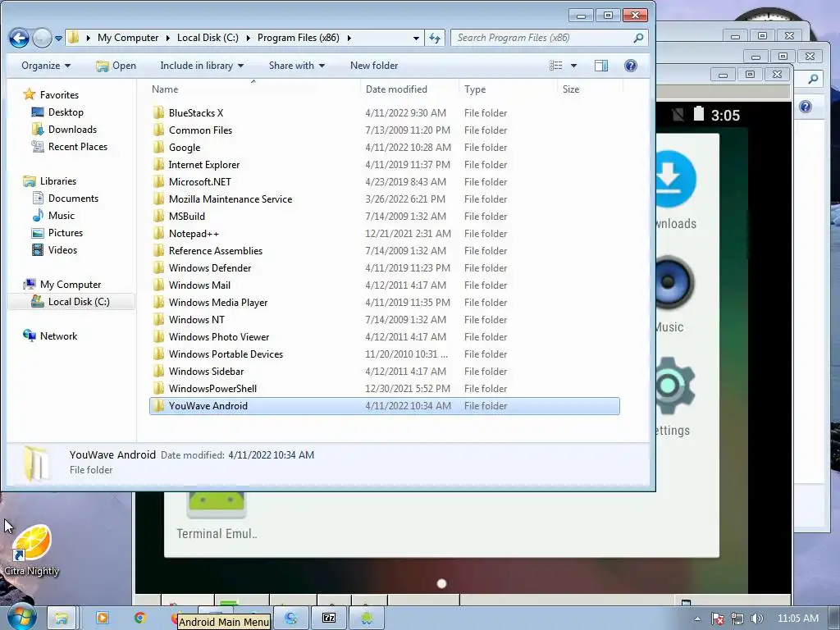This screenshot has height=630, width=840.
Task: Select Mozilla Maintenance Service folder name
Action: pyautogui.click(x=231, y=199)
